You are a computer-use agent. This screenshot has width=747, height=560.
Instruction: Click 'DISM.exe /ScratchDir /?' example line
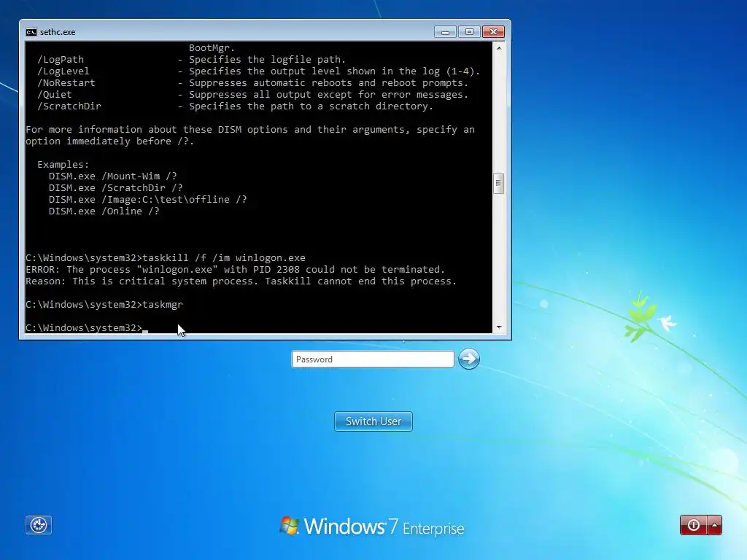116,187
